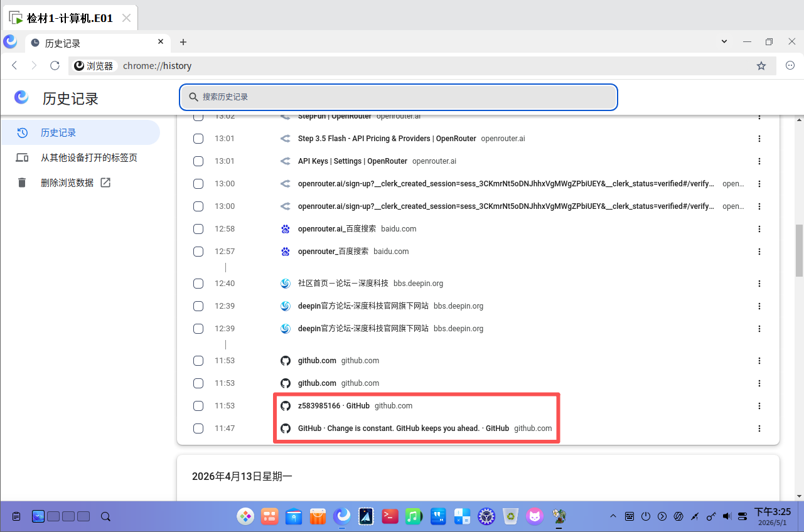The height and width of the screenshot is (532, 804).
Task: Select the 社区首页 entry checkbox at 12:40
Action: click(x=198, y=284)
